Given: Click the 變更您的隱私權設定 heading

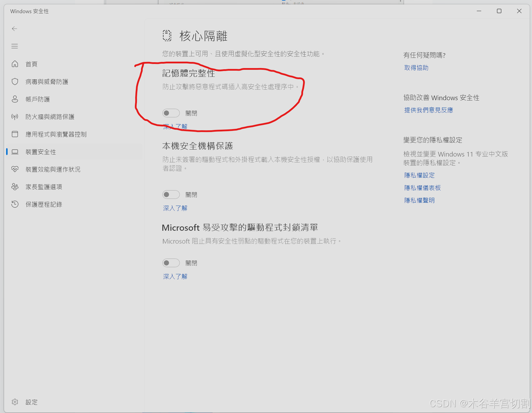Looking at the screenshot, I should pyautogui.click(x=433, y=140).
